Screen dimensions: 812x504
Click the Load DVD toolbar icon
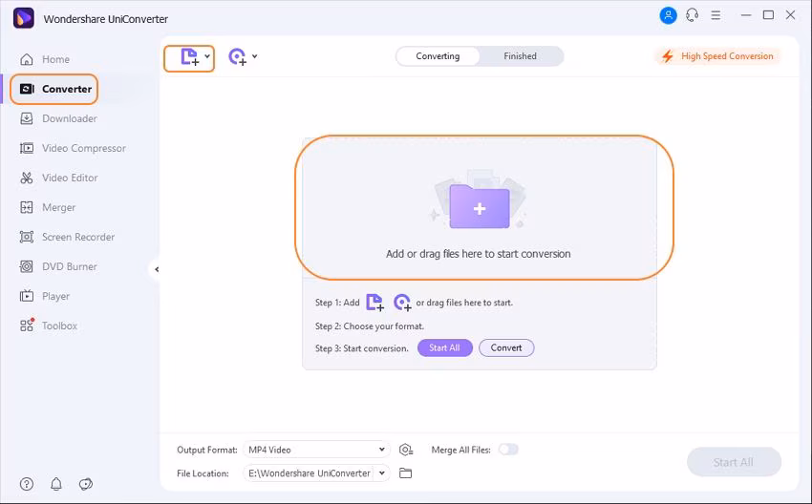tap(237, 57)
